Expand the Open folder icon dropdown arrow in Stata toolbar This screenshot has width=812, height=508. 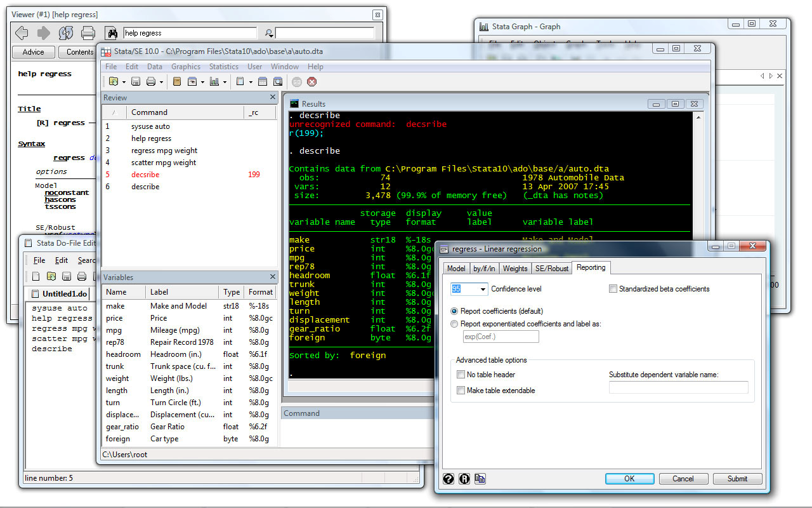click(x=124, y=82)
